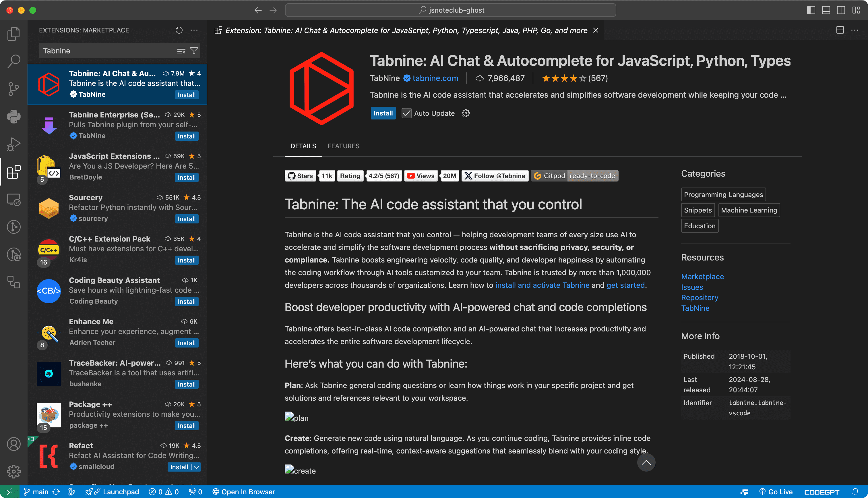This screenshot has height=498, width=868.
Task: Click the Python icon in the activity bar
Action: (14, 116)
